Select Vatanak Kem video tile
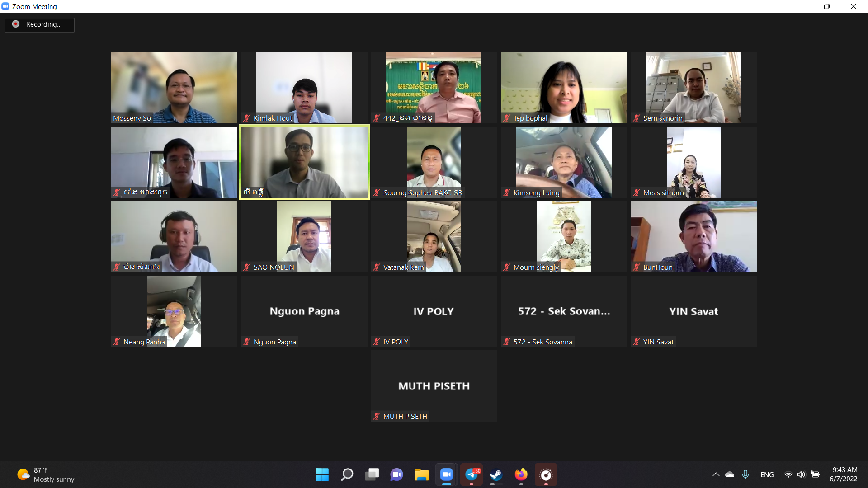 pyautogui.click(x=434, y=237)
